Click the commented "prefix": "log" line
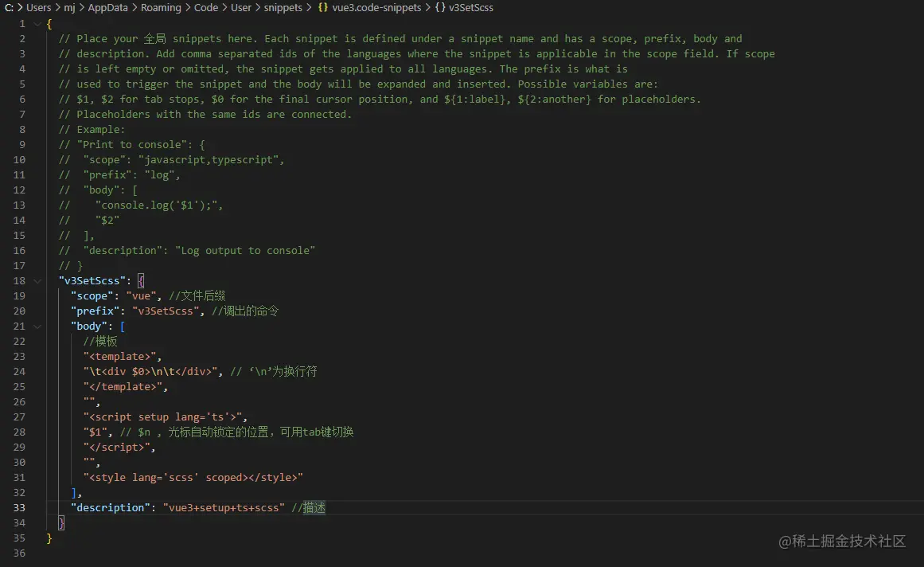Viewport: 924px width, 567px height. (119, 174)
